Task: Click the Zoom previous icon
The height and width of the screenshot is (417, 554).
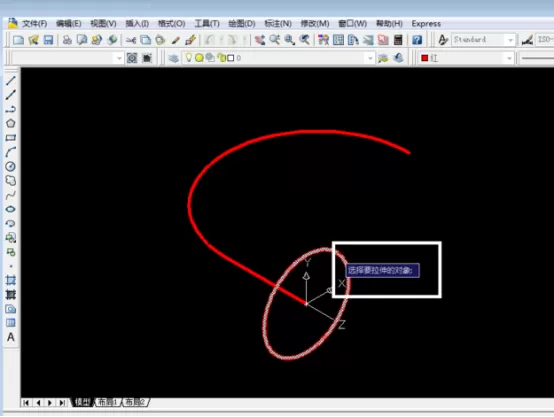Action: (305, 40)
